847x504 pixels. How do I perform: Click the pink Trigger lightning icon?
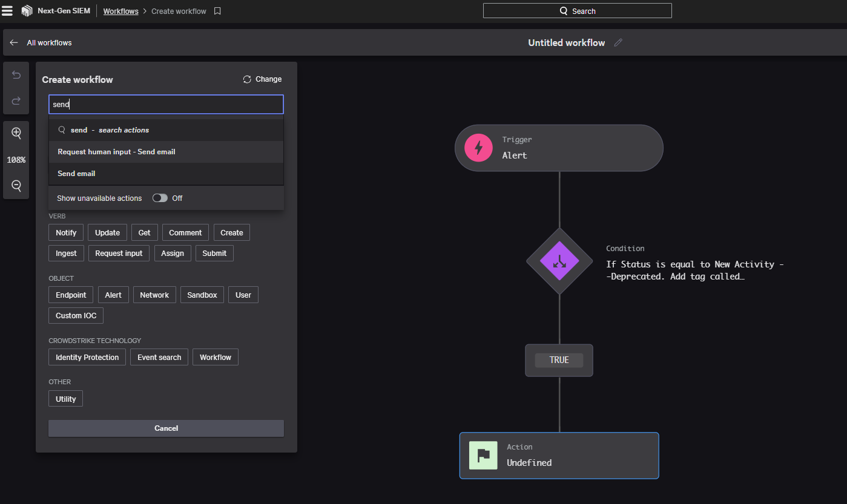pyautogui.click(x=478, y=148)
